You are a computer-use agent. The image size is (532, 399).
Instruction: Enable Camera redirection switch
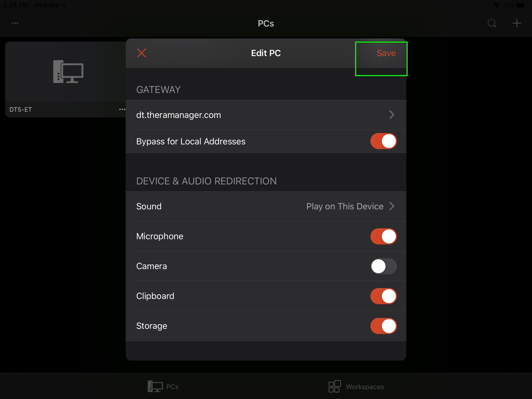[383, 266]
